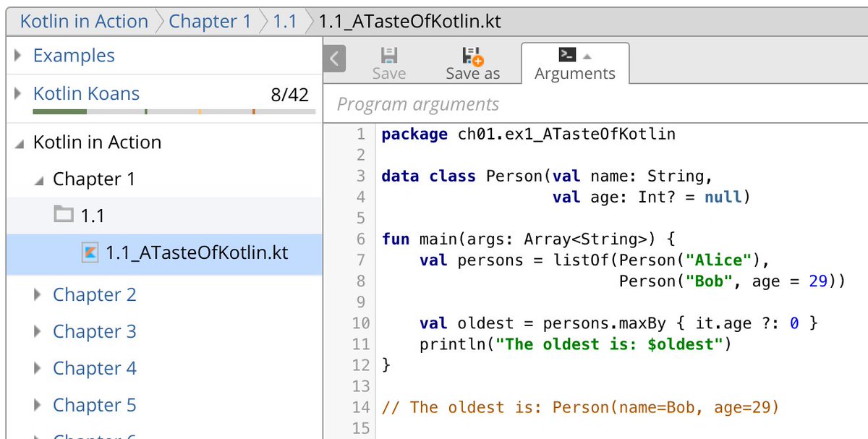Expand the Examples tree node

[18, 56]
